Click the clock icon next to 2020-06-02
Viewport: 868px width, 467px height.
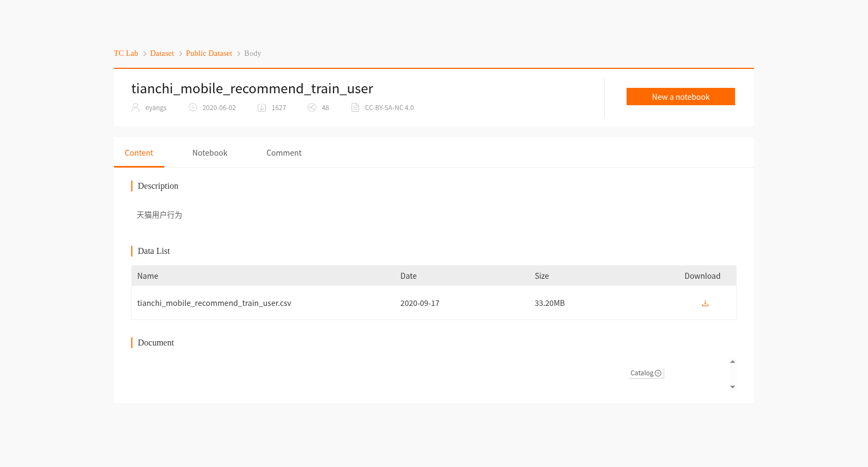[193, 107]
